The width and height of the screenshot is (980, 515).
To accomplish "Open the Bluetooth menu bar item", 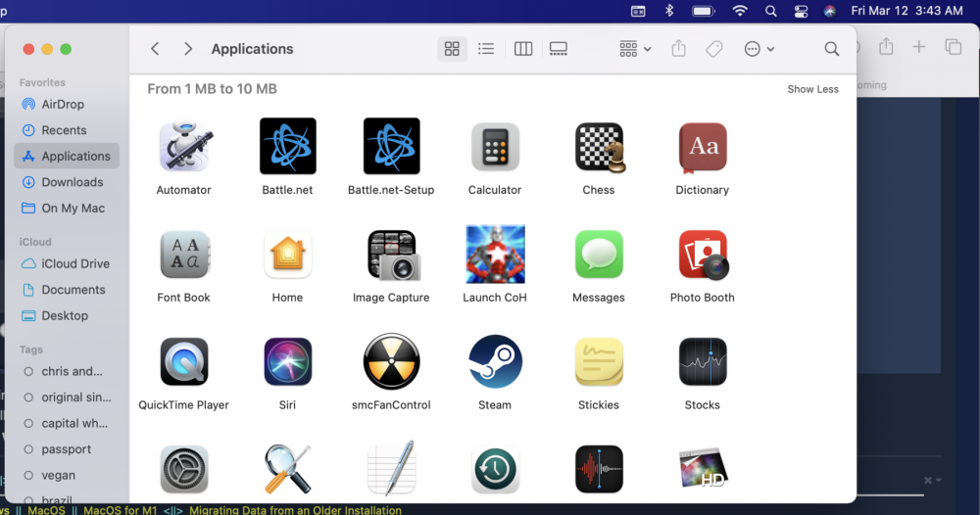I will coord(668,11).
